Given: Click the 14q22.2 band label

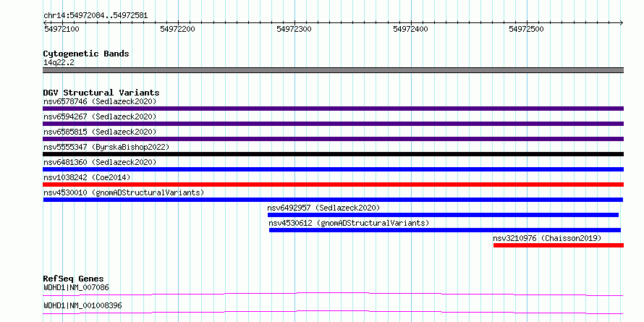Looking at the screenshot, I should point(59,63).
